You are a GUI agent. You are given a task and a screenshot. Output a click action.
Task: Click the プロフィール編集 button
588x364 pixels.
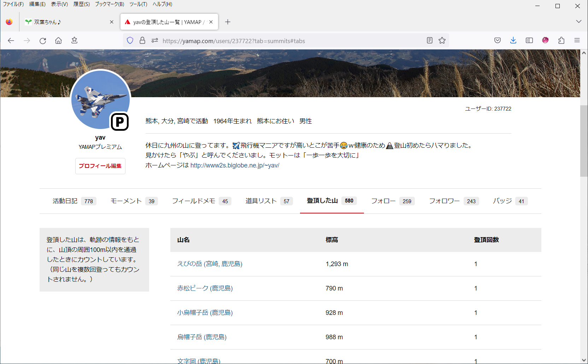pos(100,166)
